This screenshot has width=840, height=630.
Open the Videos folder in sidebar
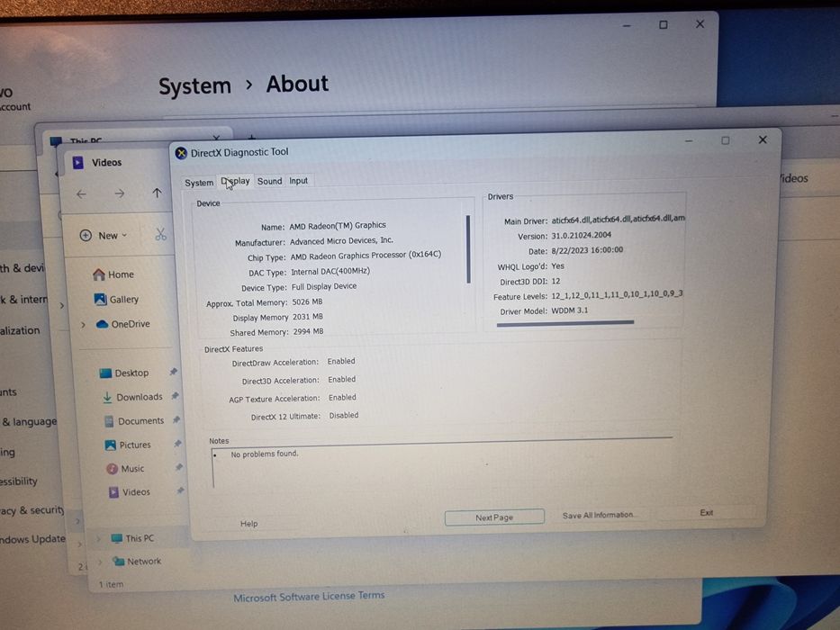(x=129, y=491)
